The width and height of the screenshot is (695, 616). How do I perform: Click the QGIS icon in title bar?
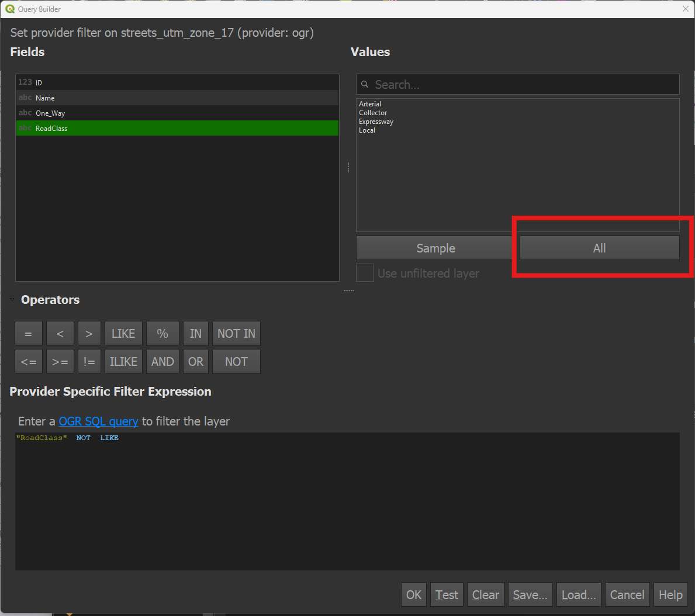tap(10, 9)
